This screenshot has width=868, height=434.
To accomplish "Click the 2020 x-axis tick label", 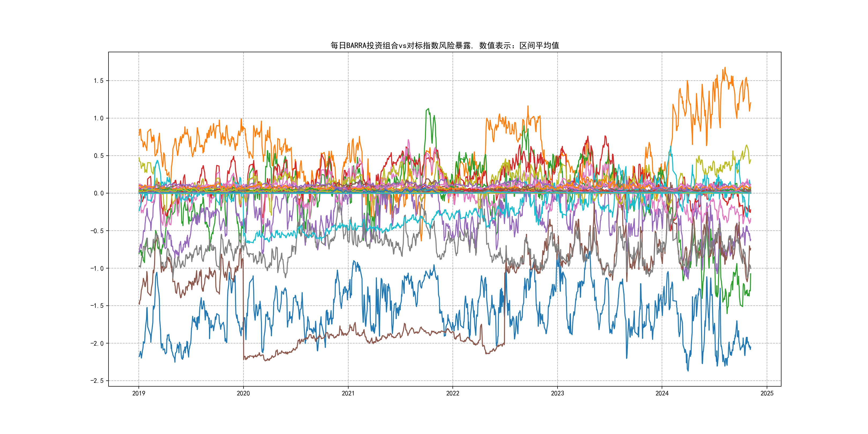I will [x=243, y=393].
